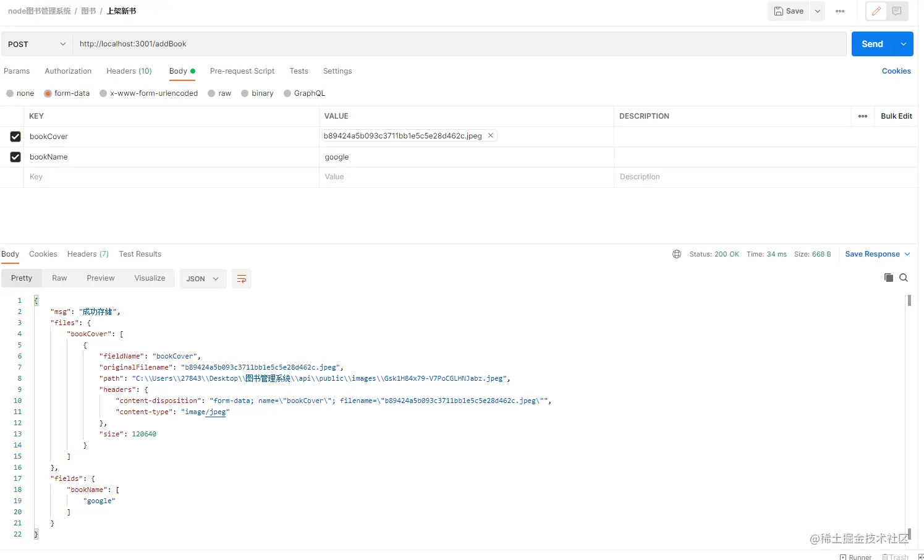Expand the Save options arrow
The height and width of the screenshot is (560, 924).
tap(817, 11)
